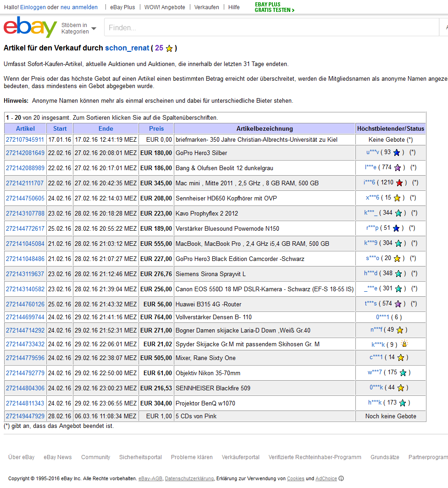Click the yellow star next to seller rating 25
The height and width of the screenshot is (488, 448).
click(x=169, y=49)
